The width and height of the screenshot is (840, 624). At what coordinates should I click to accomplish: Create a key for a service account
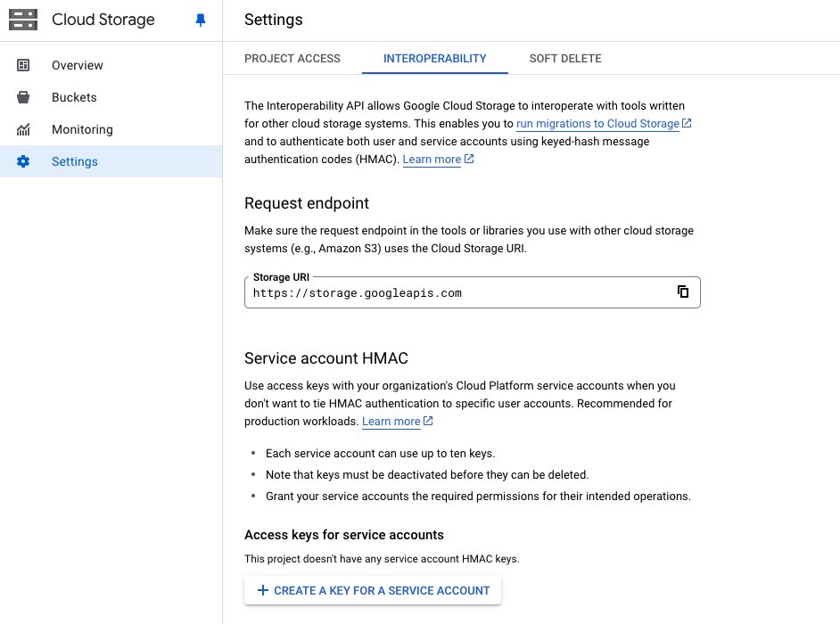(373, 590)
